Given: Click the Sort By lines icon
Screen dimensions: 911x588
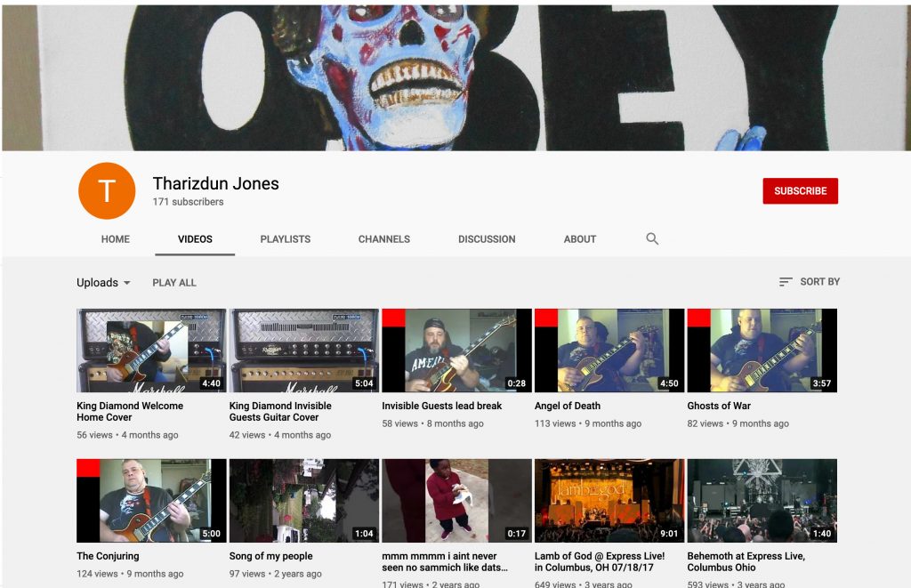Looking at the screenshot, I should click(x=786, y=282).
